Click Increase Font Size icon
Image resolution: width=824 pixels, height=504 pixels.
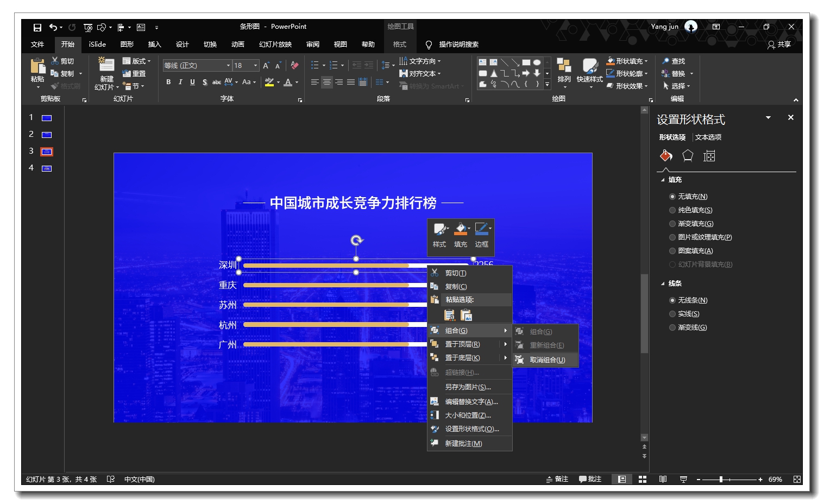[x=266, y=66]
